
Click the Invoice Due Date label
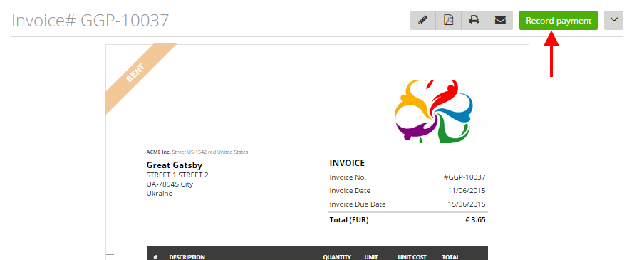358,204
